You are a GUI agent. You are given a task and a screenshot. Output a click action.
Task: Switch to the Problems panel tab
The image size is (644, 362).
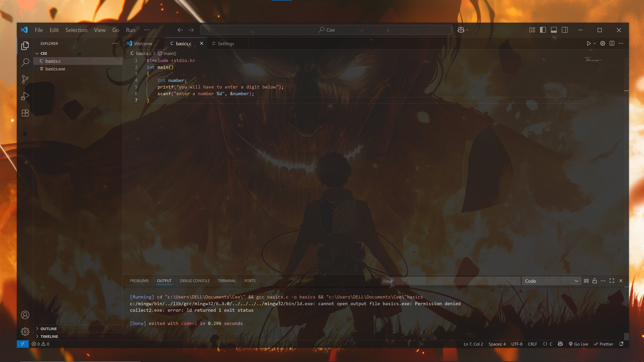(139, 281)
